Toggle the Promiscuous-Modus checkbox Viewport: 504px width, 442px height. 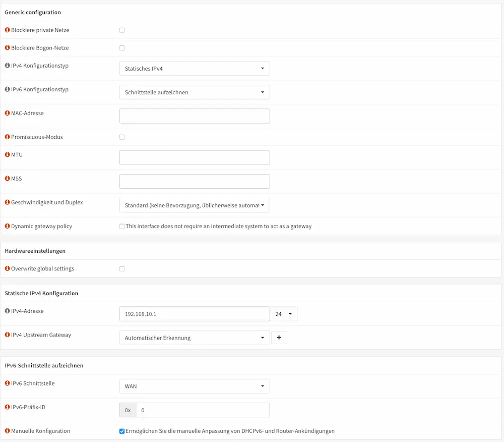click(x=122, y=137)
